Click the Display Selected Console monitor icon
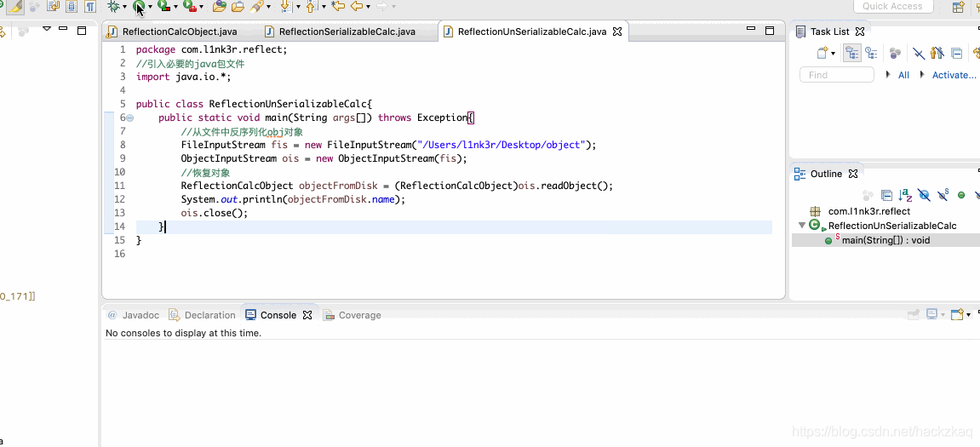The width and height of the screenshot is (980, 447). tap(932, 314)
